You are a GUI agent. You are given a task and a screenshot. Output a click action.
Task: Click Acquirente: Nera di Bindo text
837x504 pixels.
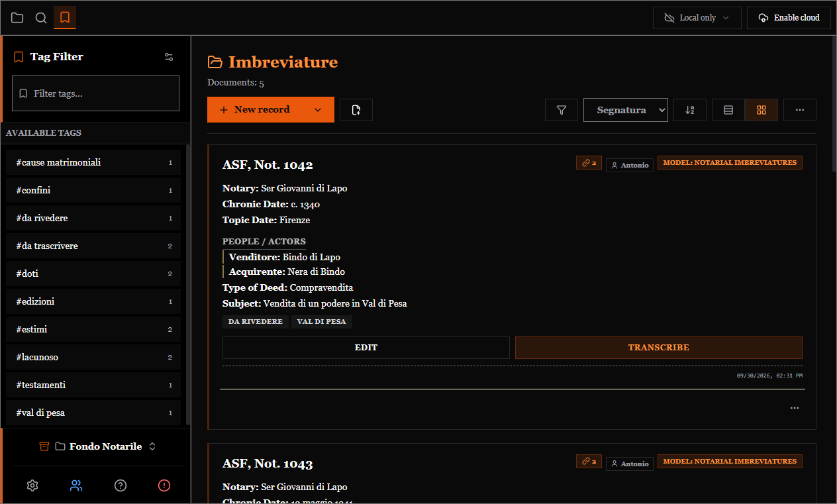(x=287, y=272)
